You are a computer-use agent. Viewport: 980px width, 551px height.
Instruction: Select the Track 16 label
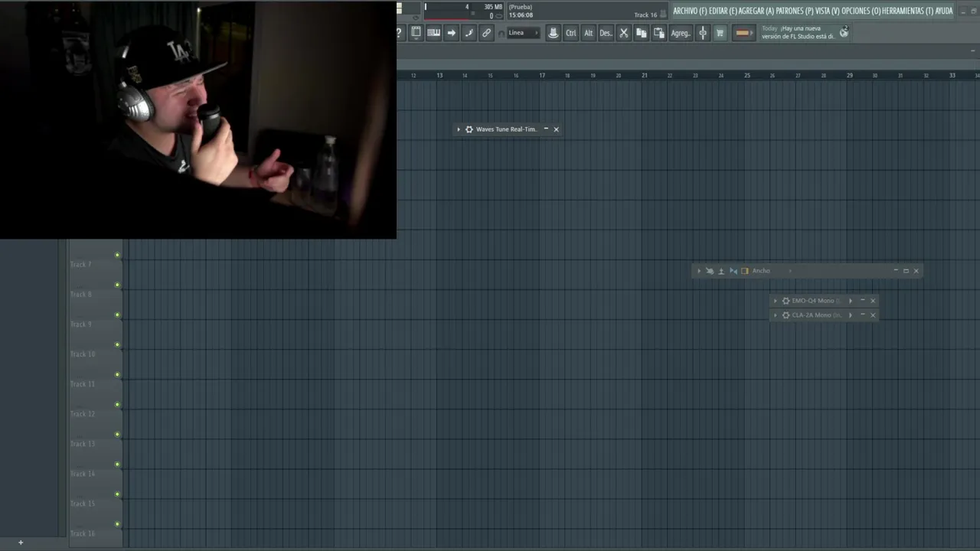tap(83, 533)
